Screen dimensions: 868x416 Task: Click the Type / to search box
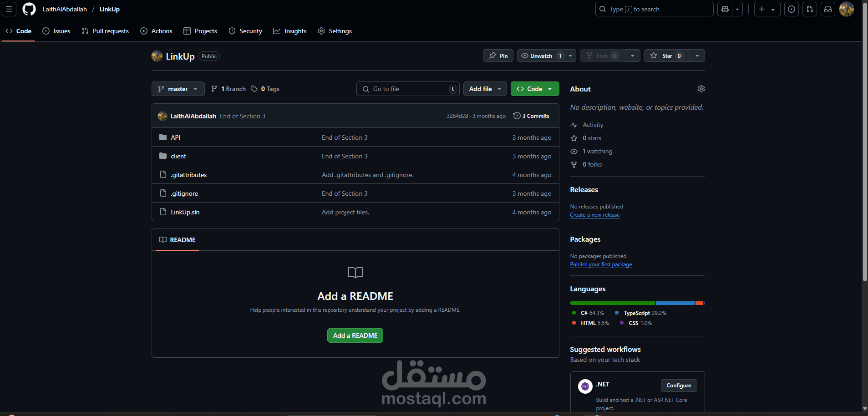[654, 9]
